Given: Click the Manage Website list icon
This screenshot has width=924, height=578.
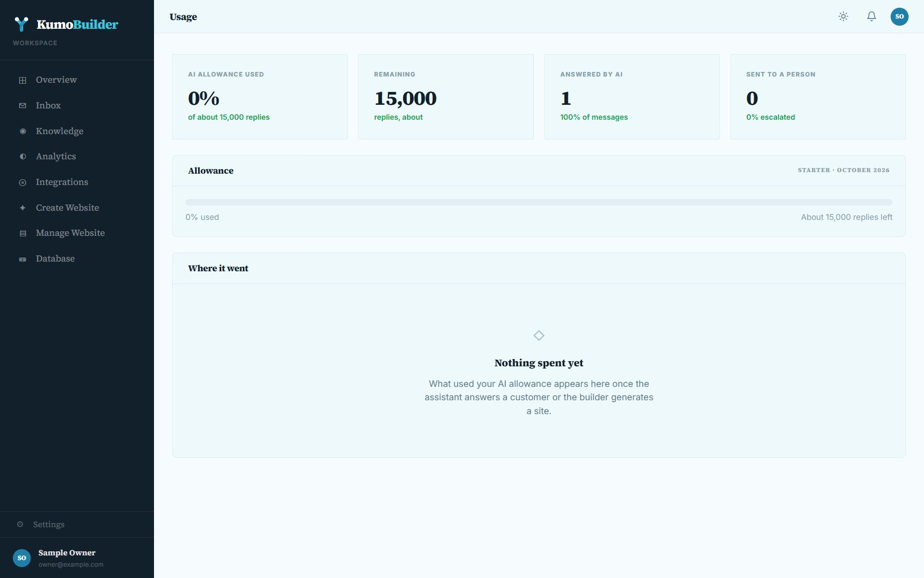Looking at the screenshot, I should tap(23, 233).
